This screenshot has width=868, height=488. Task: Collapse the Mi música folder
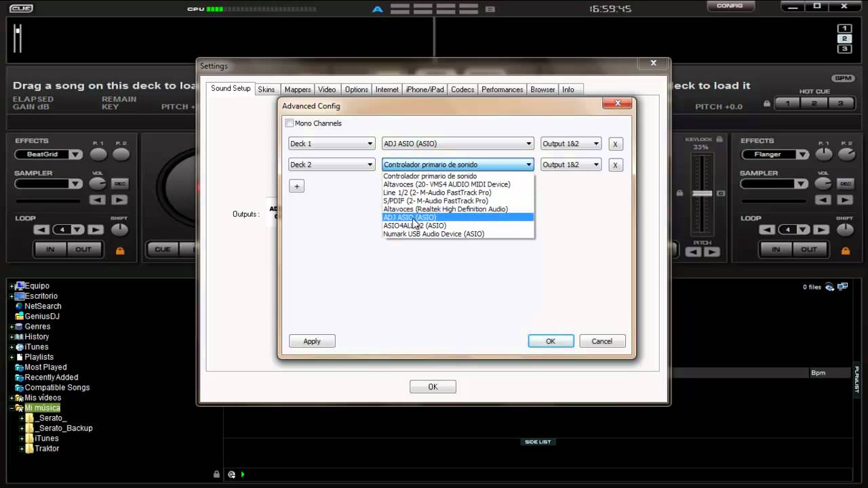point(12,408)
